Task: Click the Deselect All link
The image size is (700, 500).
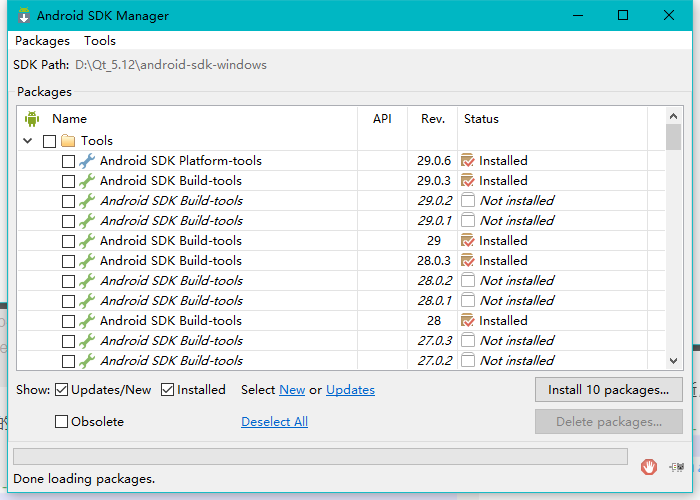Action: (x=275, y=421)
